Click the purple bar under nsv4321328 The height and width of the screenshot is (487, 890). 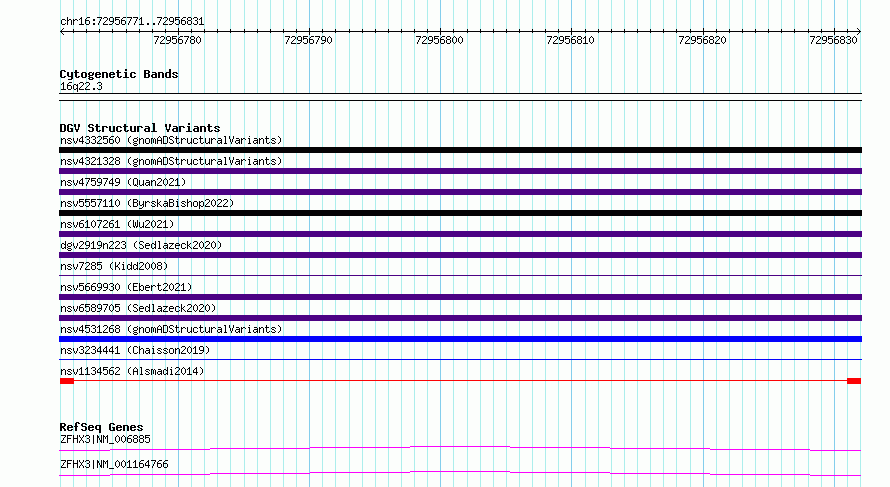(x=460, y=171)
